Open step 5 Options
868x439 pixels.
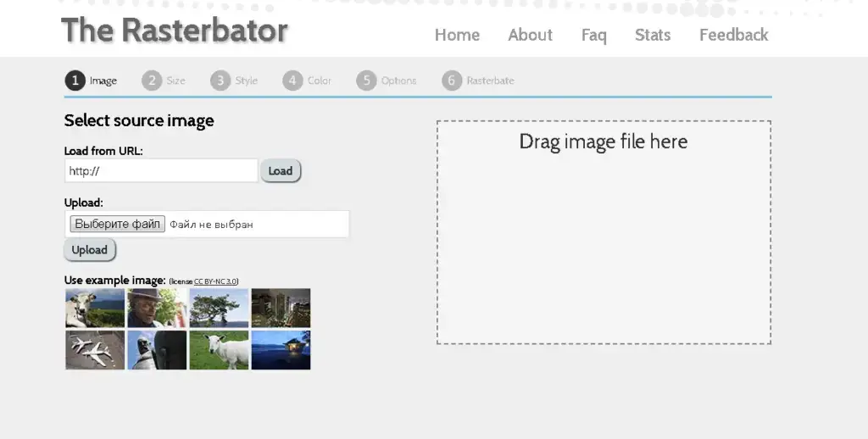coord(387,81)
